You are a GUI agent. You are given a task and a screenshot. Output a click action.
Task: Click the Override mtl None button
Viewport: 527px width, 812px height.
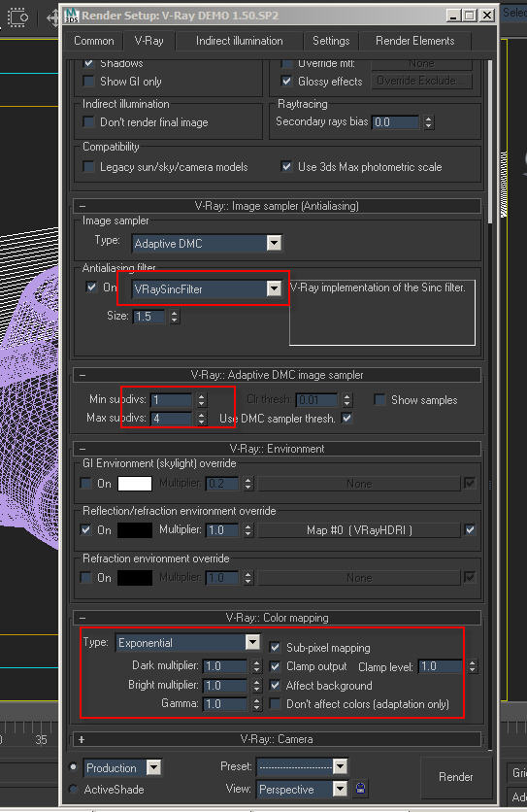tap(421, 64)
